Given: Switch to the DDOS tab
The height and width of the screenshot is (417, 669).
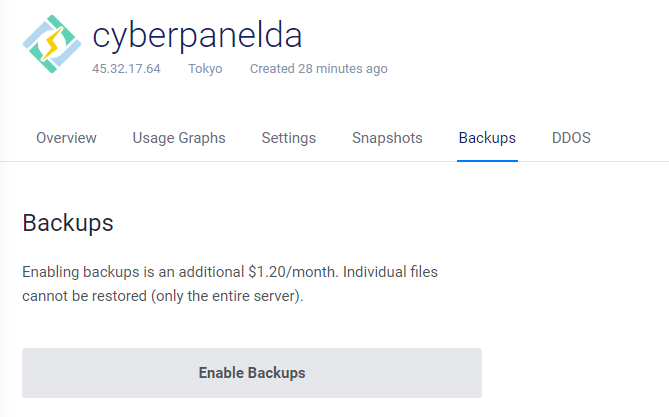Looking at the screenshot, I should [x=571, y=138].
